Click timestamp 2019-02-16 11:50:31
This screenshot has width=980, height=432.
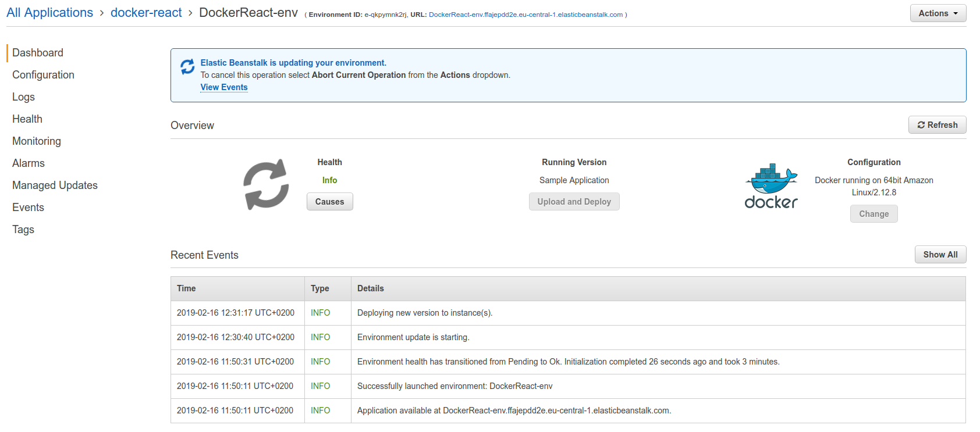tap(236, 362)
